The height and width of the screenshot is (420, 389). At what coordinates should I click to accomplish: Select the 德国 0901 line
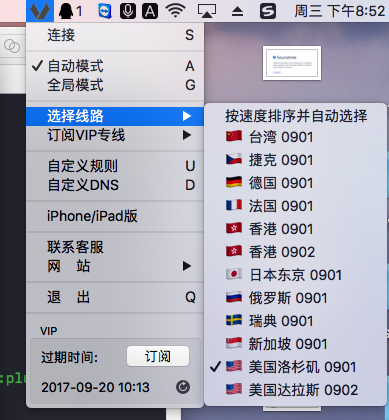tap(296, 183)
